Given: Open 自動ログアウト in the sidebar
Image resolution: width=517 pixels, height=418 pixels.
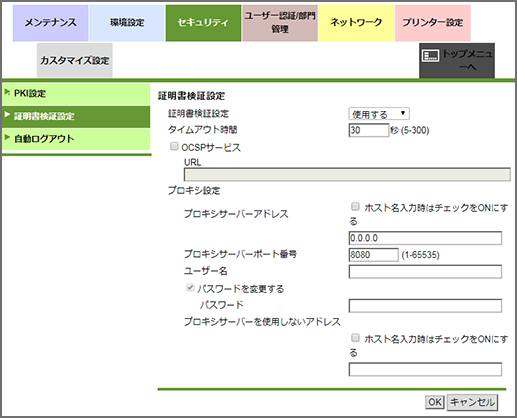Looking at the screenshot, I should (76, 139).
